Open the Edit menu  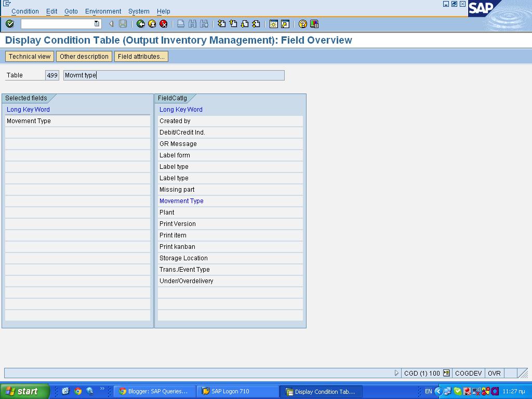(51, 11)
